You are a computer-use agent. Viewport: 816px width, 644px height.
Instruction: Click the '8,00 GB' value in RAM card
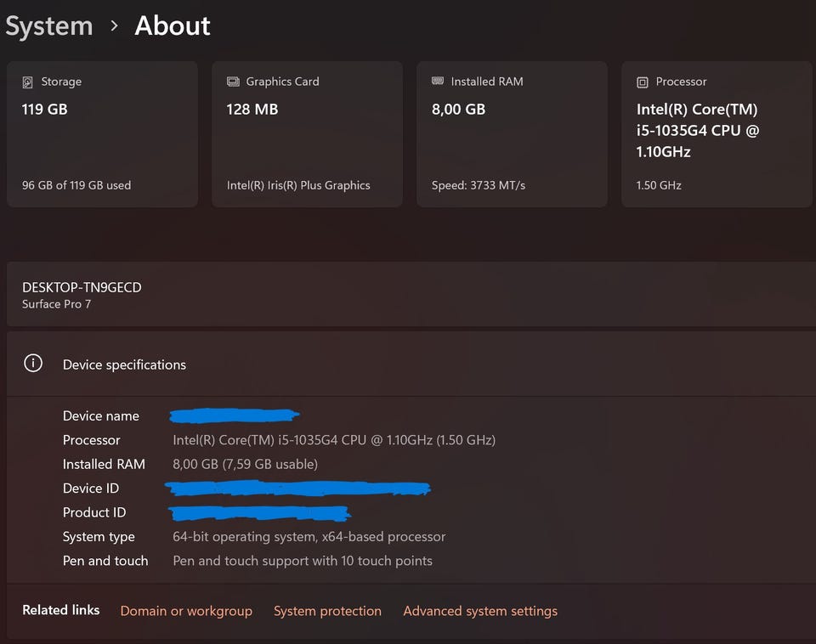pos(458,110)
